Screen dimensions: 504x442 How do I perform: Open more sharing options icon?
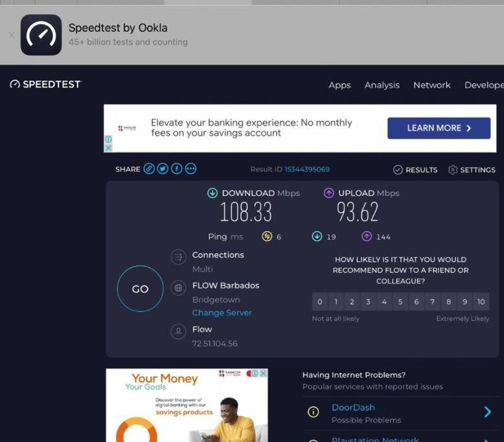coord(190,168)
